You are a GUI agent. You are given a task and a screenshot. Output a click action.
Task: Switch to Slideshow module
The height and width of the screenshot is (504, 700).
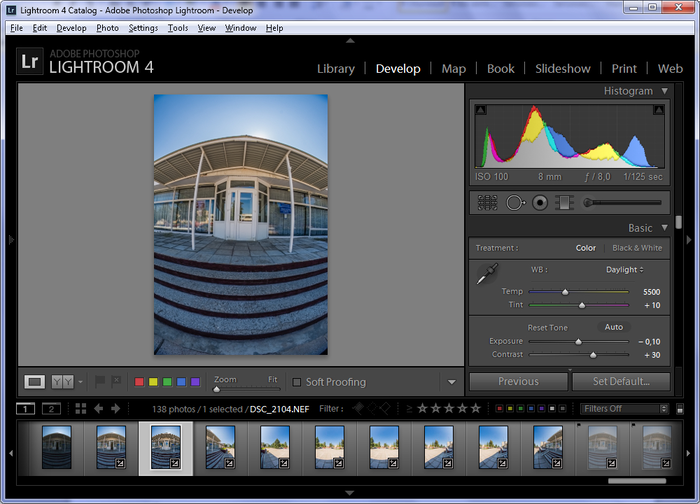pos(562,69)
